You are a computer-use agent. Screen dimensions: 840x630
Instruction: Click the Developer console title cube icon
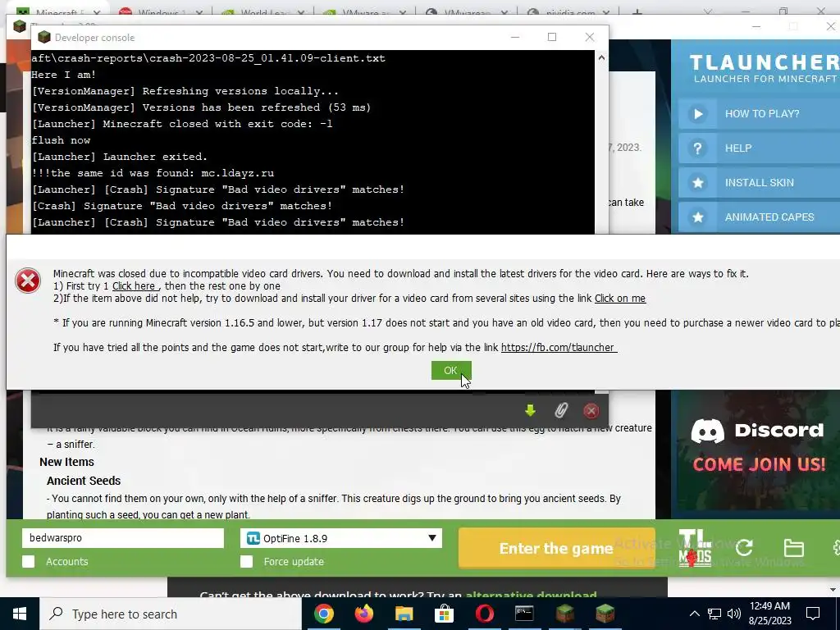(x=44, y=37)
